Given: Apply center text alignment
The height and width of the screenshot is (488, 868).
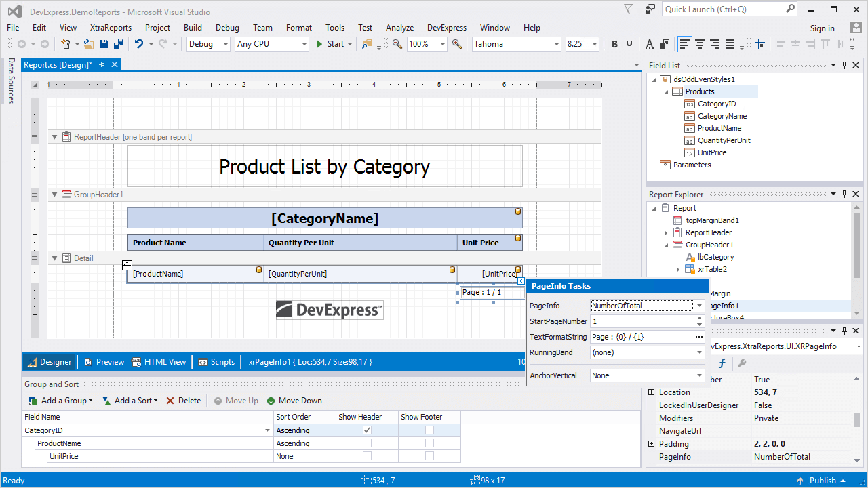Looking at the screenshot, I should point(700,44).
